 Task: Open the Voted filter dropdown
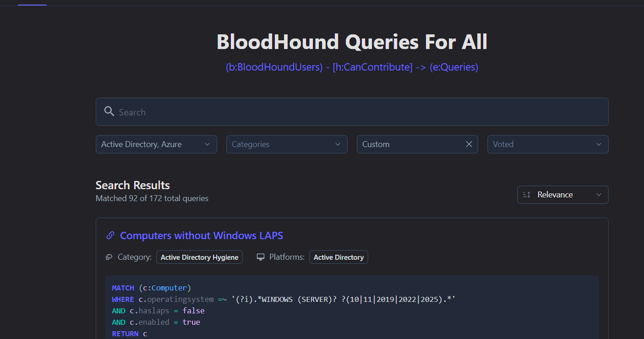tap(547, 144)
